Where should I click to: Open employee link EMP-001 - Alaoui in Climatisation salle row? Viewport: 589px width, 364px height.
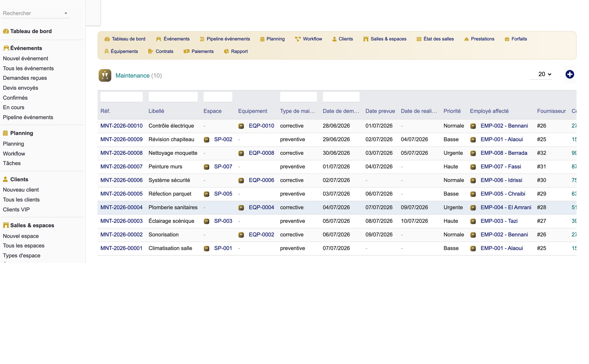click(x=502, y=248)
